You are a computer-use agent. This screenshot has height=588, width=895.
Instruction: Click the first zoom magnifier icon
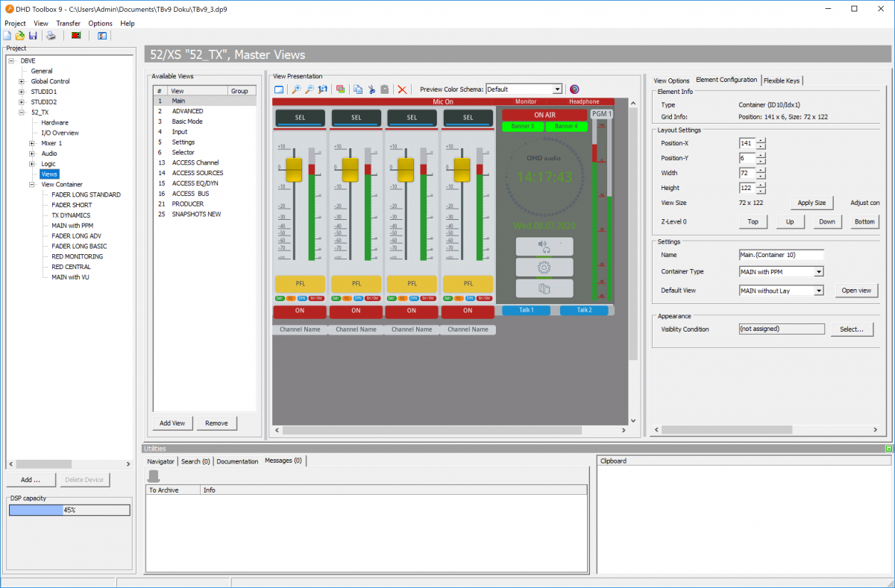[296, 89]
